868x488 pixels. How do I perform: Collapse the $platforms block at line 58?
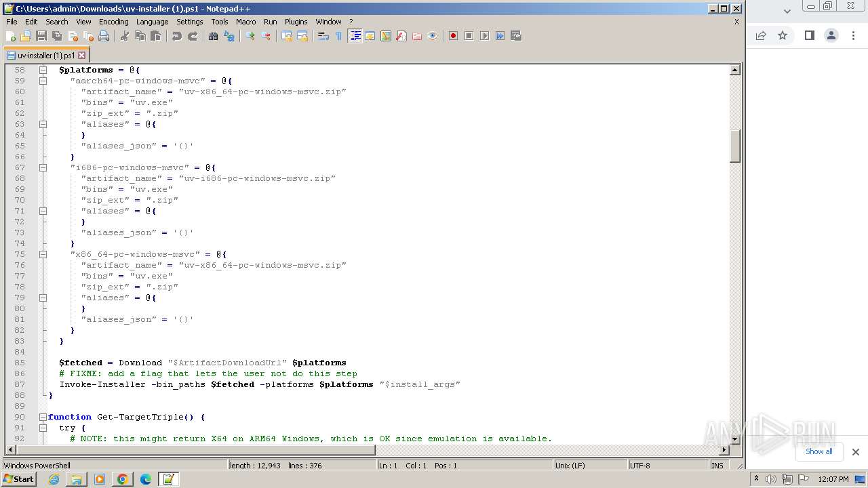coord(43,70)
